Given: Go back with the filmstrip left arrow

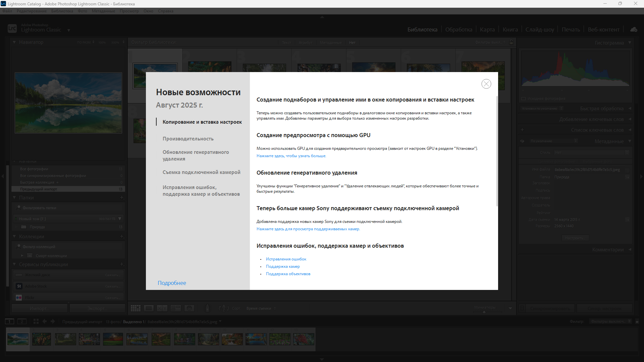Looking at the screenshot, I should coord(45,321).
